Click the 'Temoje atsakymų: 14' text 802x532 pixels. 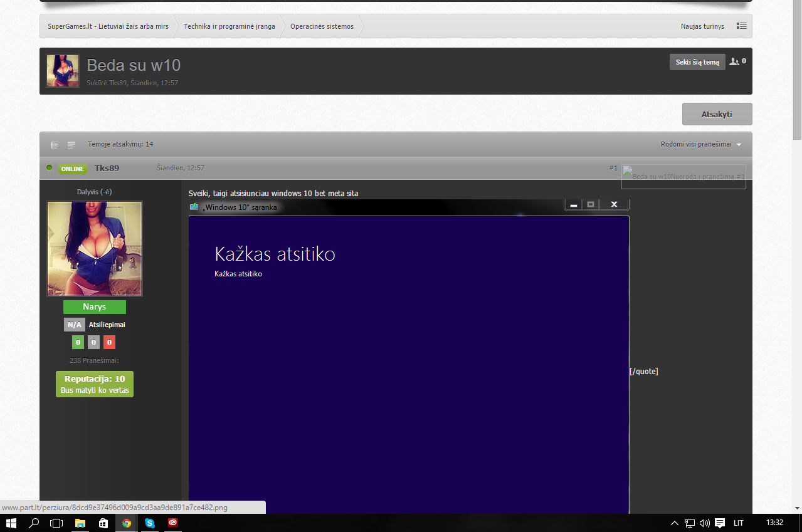point(120,144)
